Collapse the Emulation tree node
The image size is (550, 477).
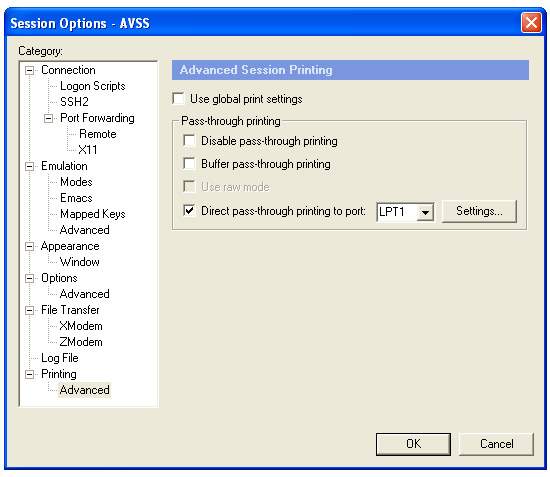click(x=29, y=166)
